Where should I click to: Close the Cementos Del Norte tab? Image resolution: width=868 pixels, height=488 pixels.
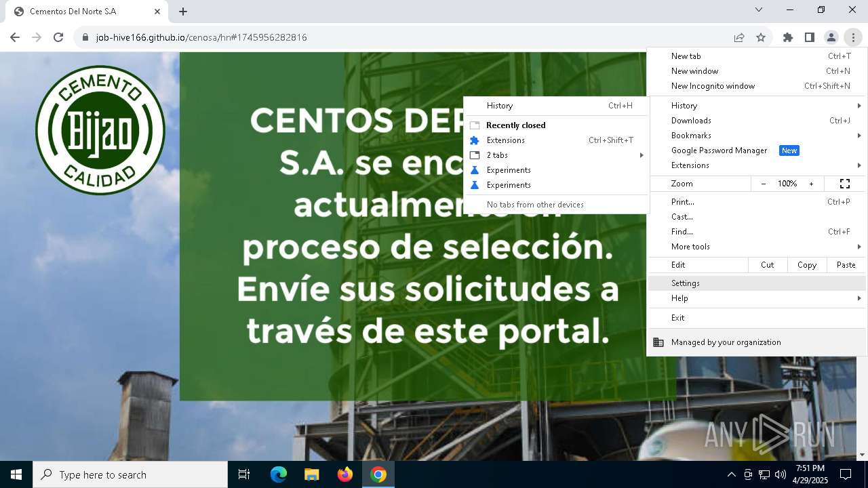pos(157,12)
